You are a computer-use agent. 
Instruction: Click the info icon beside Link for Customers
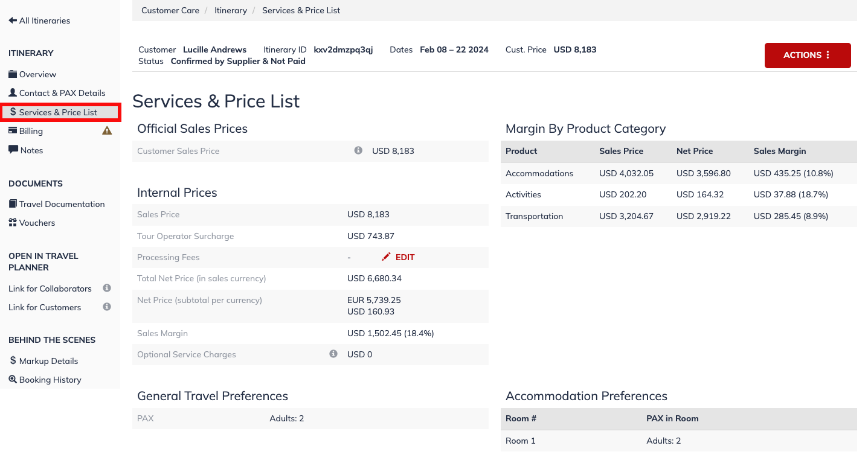[x=107, y=307]
